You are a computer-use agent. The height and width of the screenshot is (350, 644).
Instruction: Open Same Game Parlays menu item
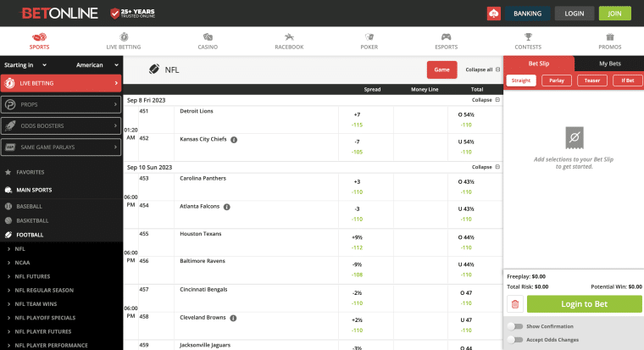coord(61,147)
